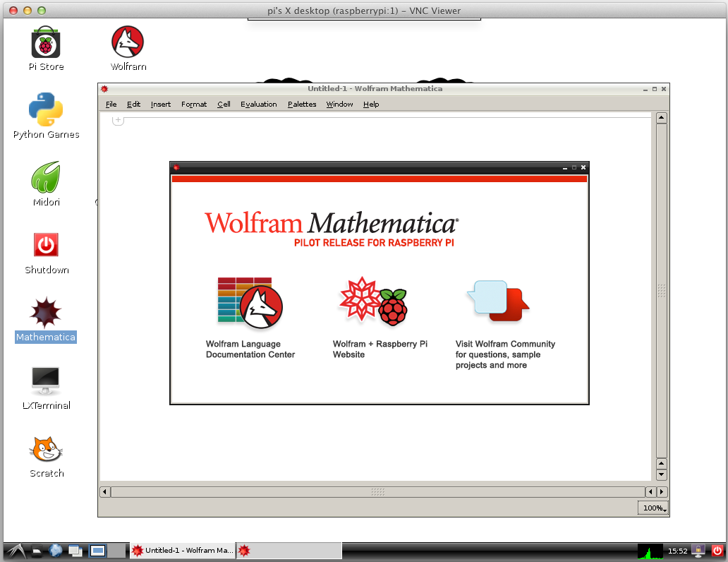This screenshot has height=562, width=728.
Task: Close the Mathematica splash welcome window
Action: (583, 167)
